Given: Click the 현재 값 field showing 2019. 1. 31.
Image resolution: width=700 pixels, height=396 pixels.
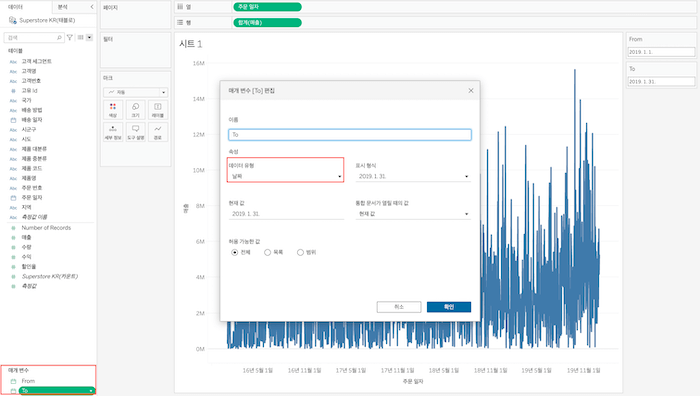Looking at the screenshot, I should [x=286, y=214].
